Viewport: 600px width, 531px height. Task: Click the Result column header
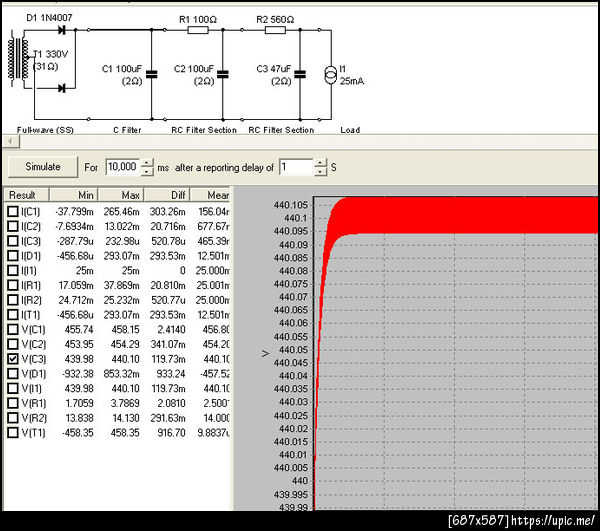pyautogui.click(x=26, y=195)
